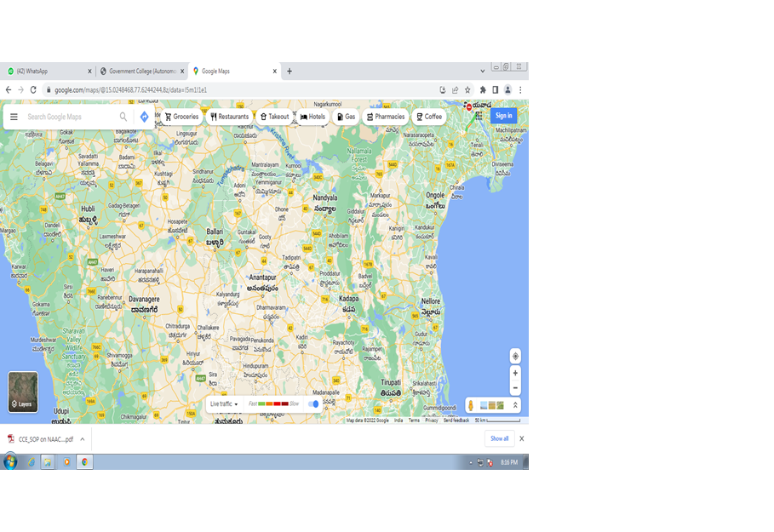Switch to the WhatsApp tab
Image resolution: width=774 pixels, height=532 pixels.
(48, 71)
